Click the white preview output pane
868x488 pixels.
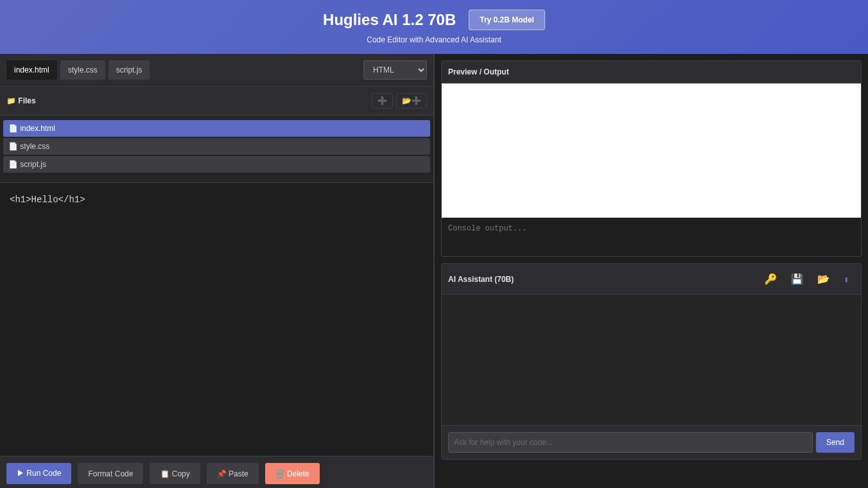tap(651, 150)
